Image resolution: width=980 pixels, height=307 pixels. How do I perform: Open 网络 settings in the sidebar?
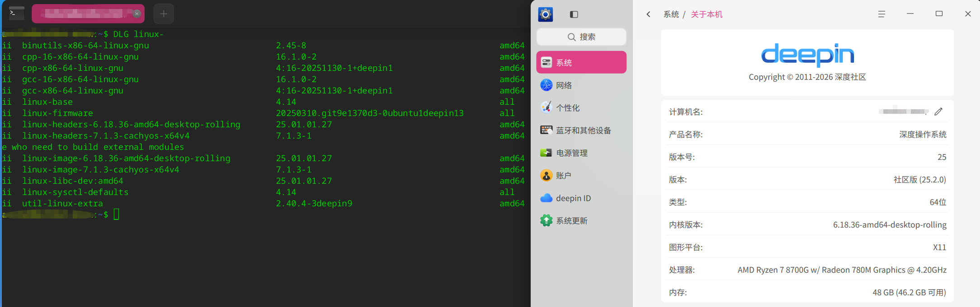click(x=581, y=85)
